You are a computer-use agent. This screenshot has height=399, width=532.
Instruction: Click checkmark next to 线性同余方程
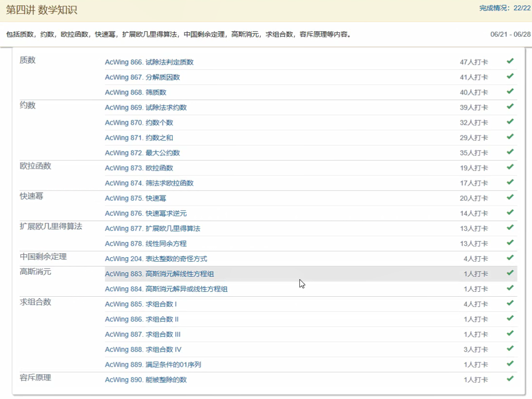(x=510, y=243)
